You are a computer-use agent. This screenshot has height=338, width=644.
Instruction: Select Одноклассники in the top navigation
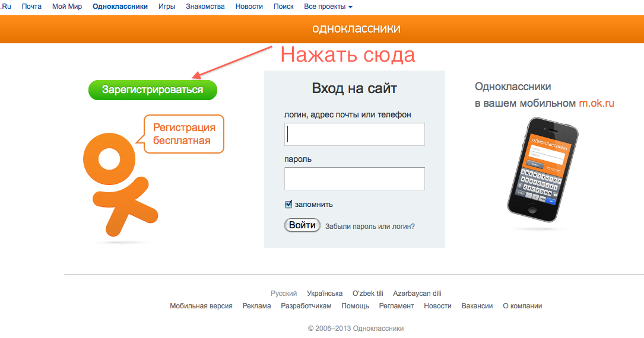[120, 7]
